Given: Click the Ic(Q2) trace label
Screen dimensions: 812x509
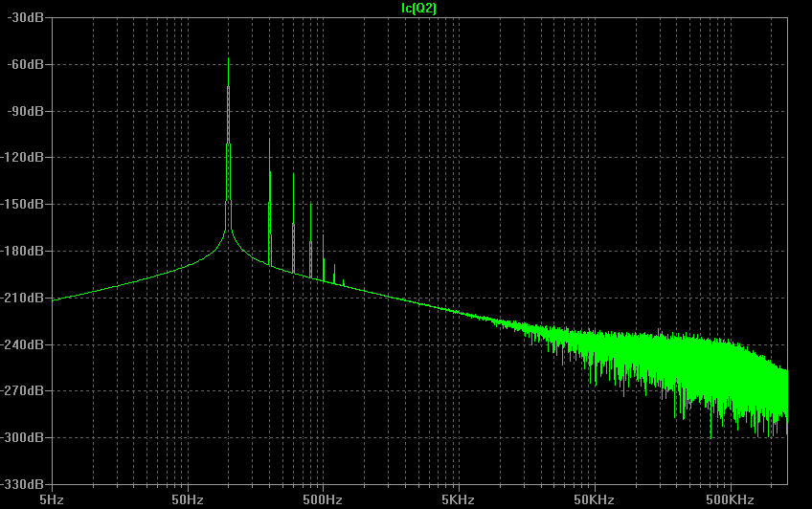Looking at the screenshot, I should pyautogui.click(x=419, y=8).
